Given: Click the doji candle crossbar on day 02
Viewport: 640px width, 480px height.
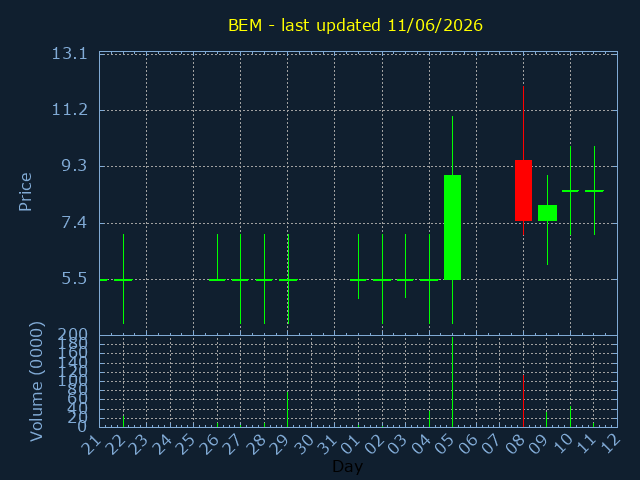Looking at the screenshot, I should [x=382, y=280].
